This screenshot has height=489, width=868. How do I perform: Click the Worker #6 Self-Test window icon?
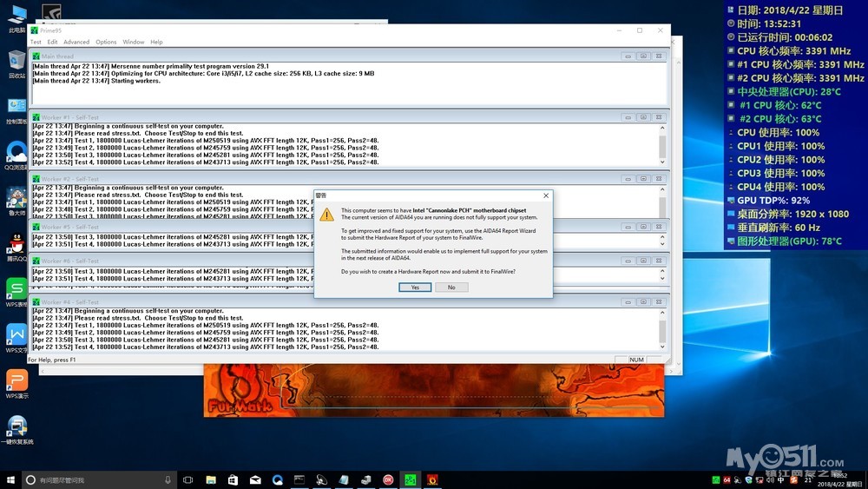coord(36,261)
